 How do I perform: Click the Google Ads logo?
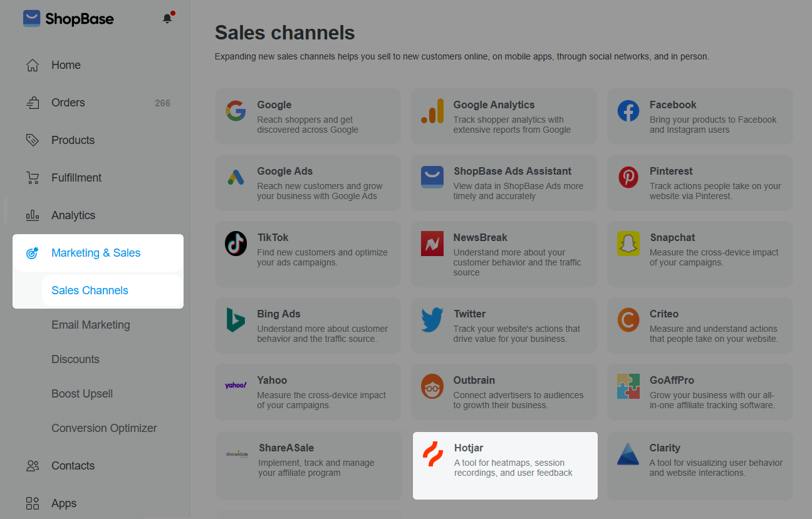tap(236, 178)
